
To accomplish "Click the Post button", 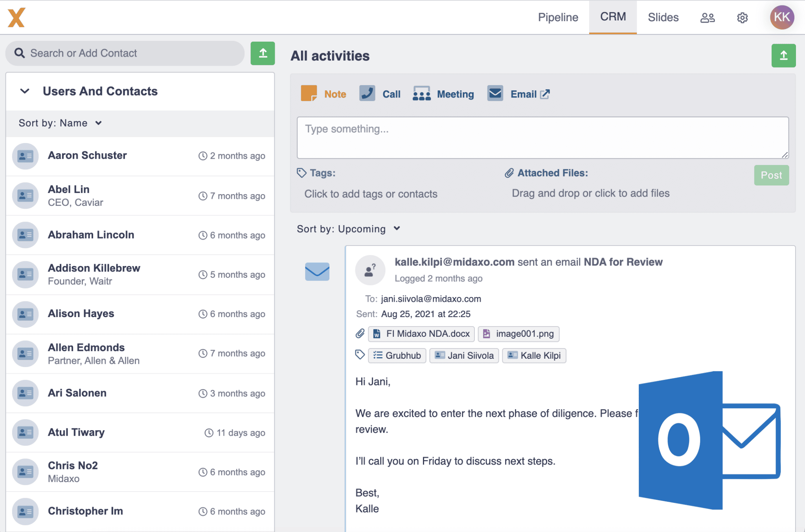I will (x=771, y=175).
